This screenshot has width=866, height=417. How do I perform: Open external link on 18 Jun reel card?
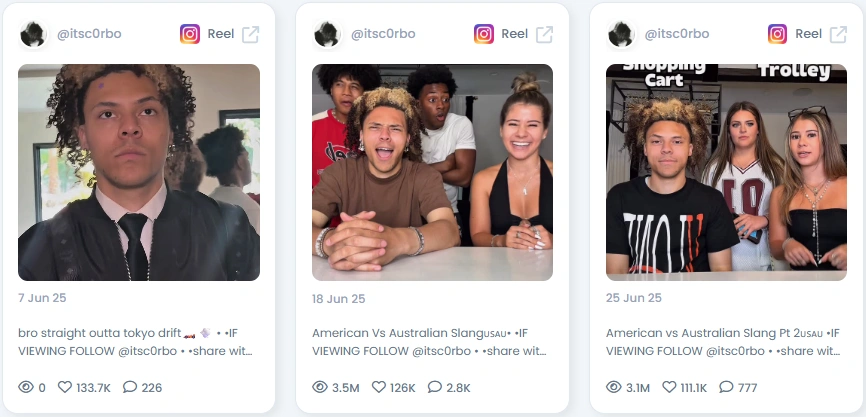coord(544,34)
